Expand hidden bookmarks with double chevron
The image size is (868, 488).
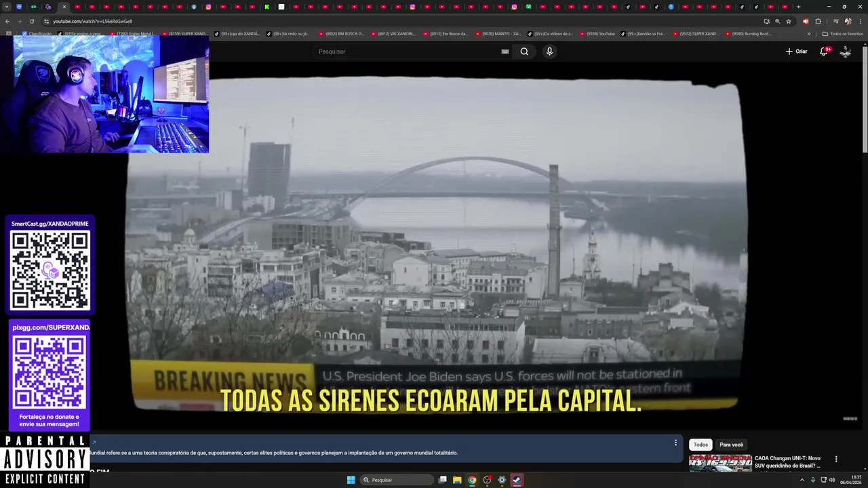(808, 33)
